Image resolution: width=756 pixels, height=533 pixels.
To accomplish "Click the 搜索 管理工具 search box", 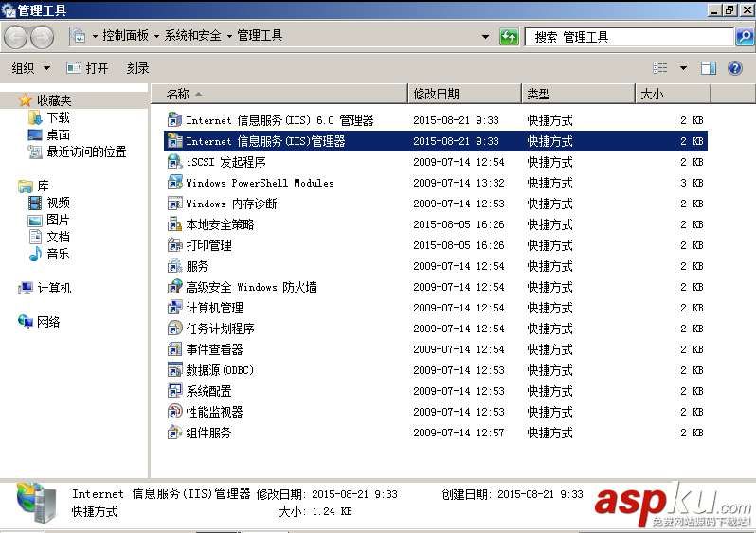I will click(629, 37).
